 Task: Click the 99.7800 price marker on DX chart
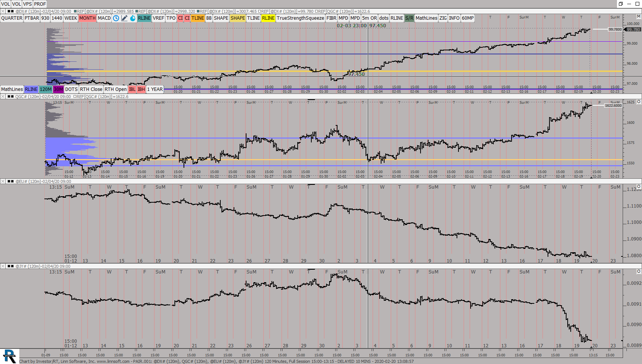(x=615, y=29)
